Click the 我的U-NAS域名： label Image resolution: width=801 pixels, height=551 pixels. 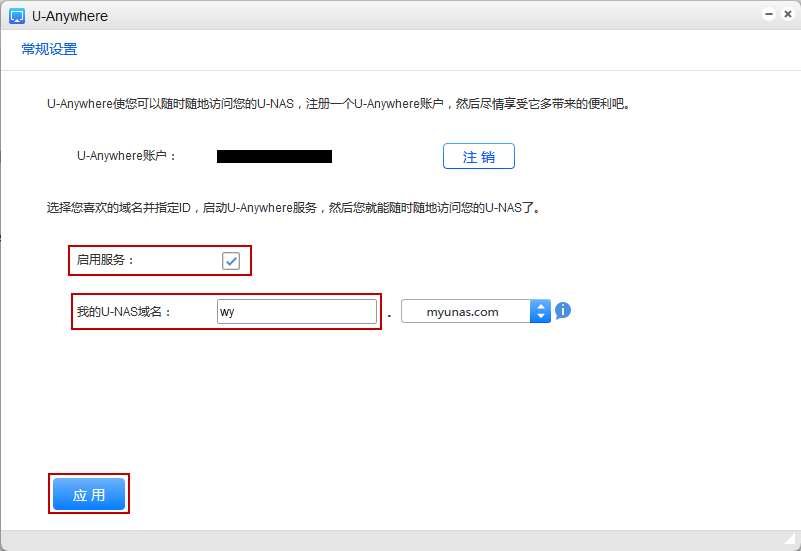pyautogui.click(x=124, y=312)
